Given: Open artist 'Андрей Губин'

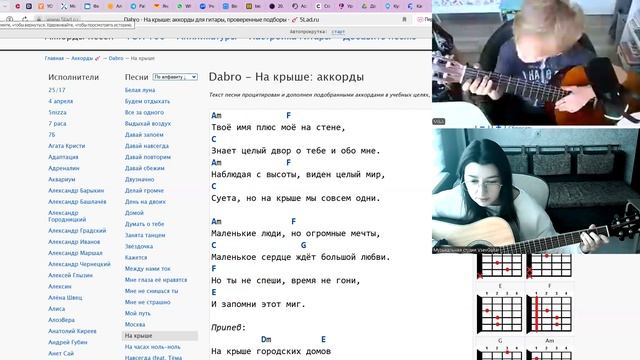Looking at the screenshot, I should click(x=67, y=342).
